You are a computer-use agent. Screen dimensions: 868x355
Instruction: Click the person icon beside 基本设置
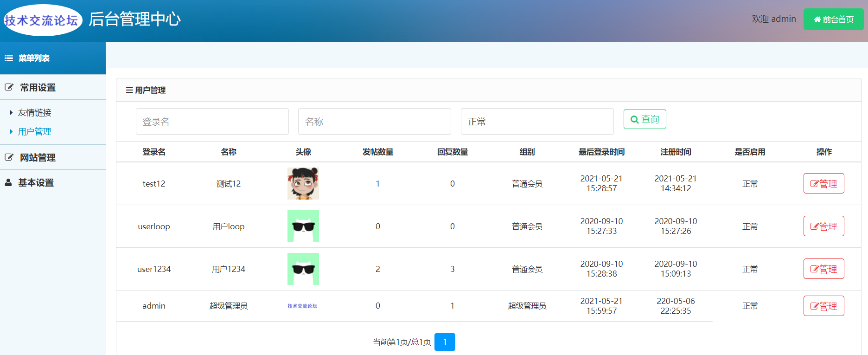8,182
